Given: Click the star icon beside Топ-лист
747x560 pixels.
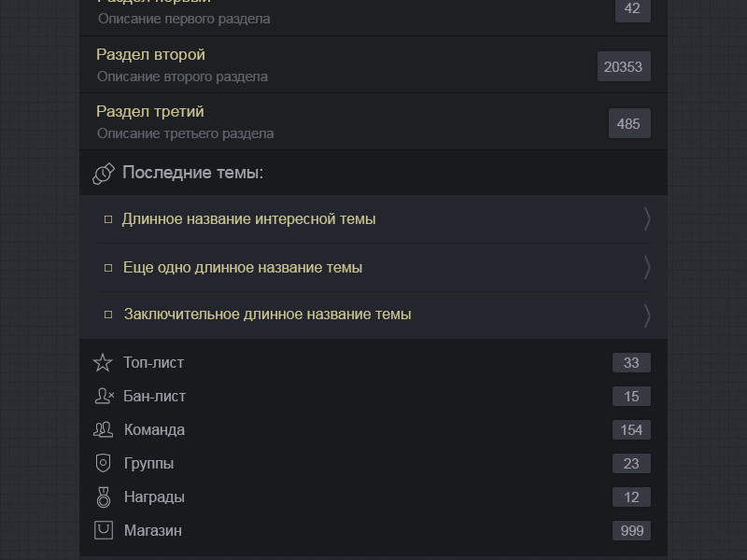Looking at the screenshot, I should pyautogui.click(x=103, y=363).
